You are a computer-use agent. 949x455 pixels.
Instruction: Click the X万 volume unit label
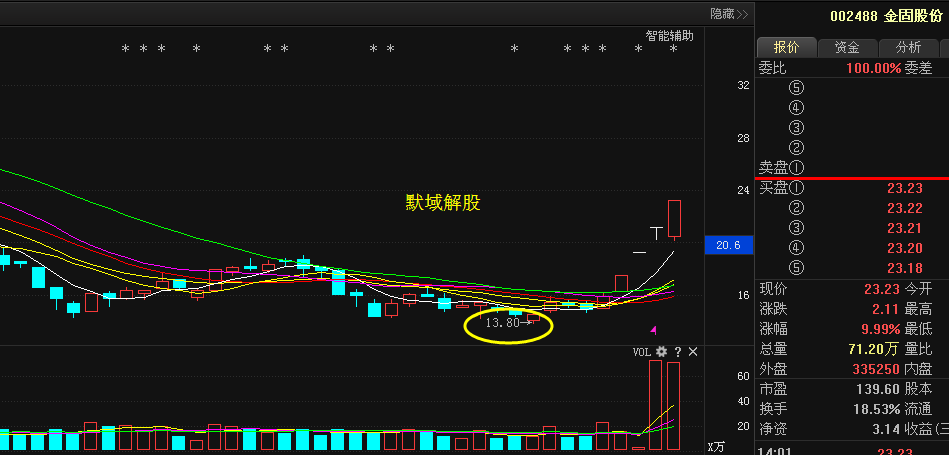pos(716,447)
